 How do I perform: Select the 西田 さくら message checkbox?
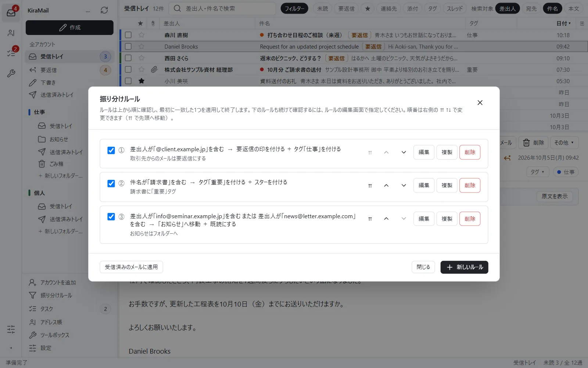point(128,58)
